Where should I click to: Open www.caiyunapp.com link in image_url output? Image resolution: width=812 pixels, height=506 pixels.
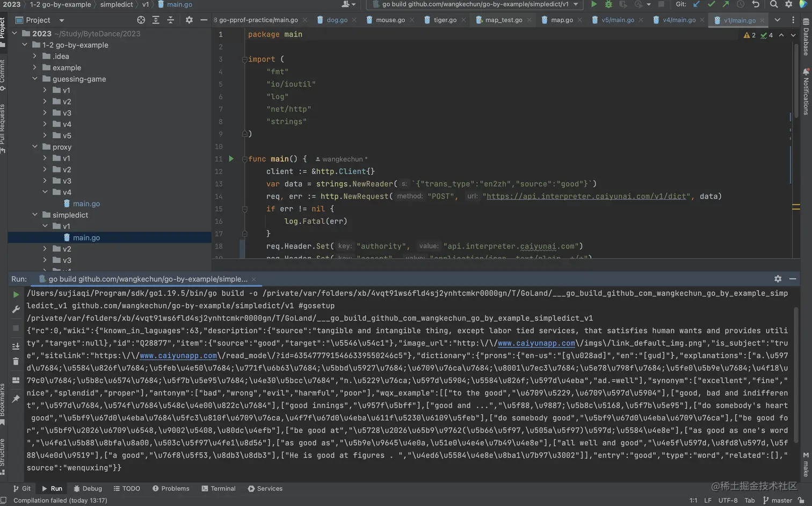536,343
